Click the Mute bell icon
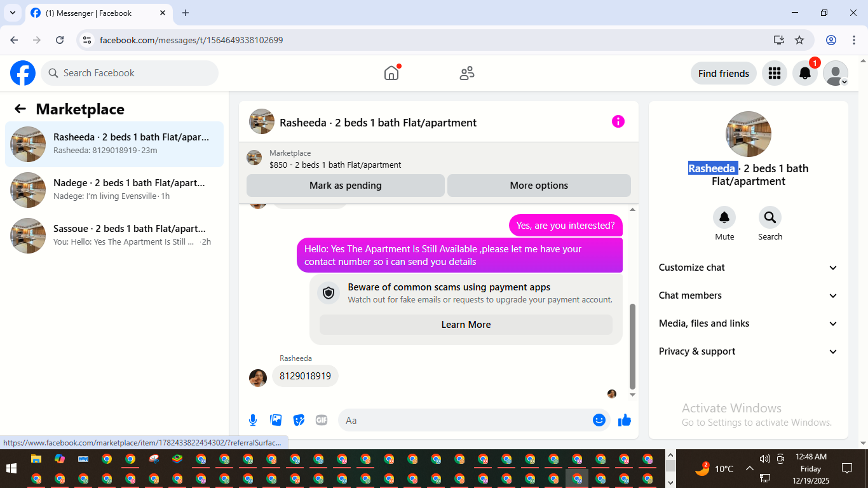The width and height of the screenshot is (868, 488). pyautogui.click(x=724, y=217)
